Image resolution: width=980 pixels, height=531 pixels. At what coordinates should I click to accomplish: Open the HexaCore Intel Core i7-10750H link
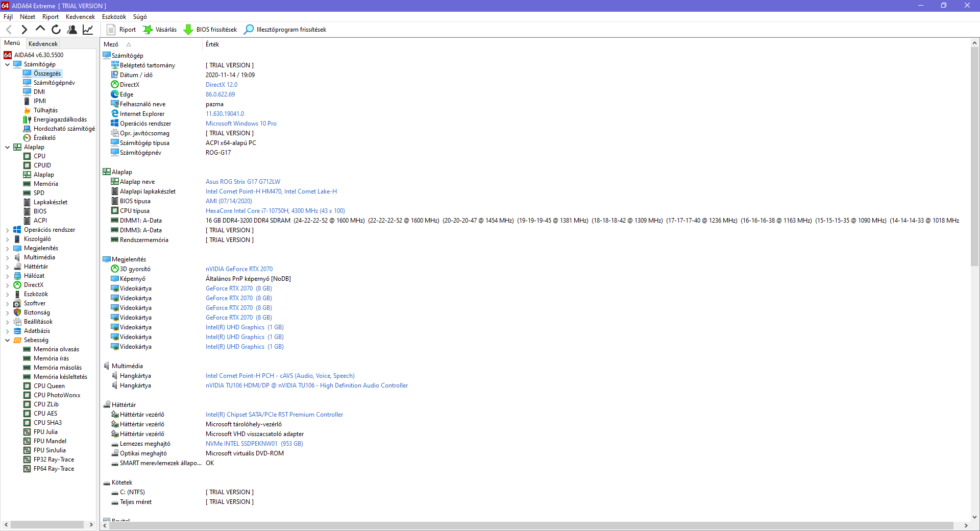click(x=275, y=211)
